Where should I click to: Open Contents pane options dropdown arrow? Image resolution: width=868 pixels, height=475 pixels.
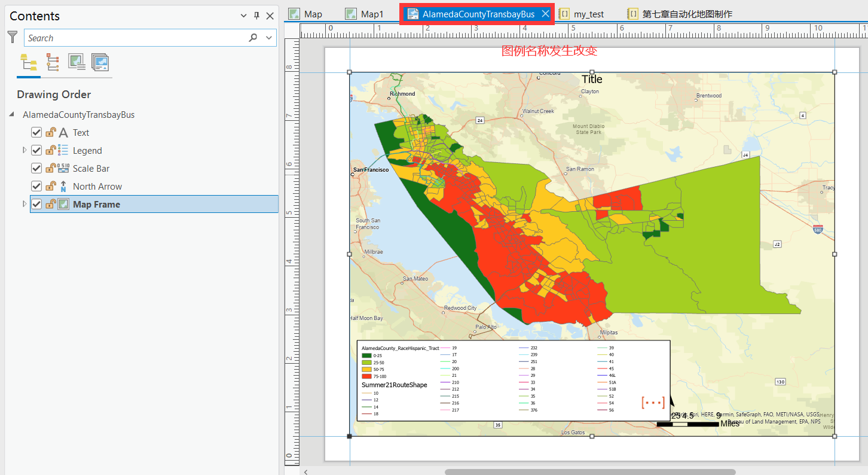pos(244,16)
